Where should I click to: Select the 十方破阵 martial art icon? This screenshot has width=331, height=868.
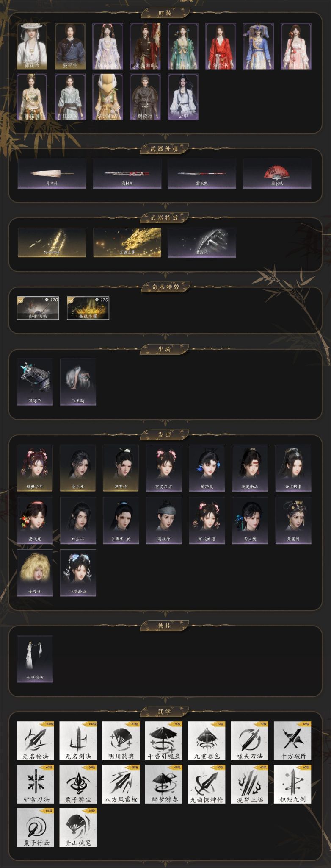tap(292, 740)
